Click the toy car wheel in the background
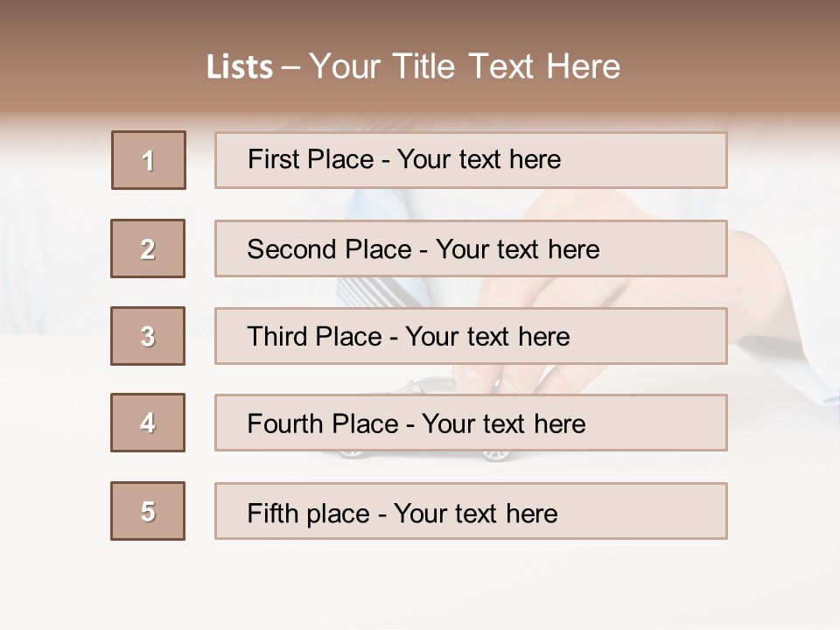Viewport: 840px width, 630px height. coord(493,456)
